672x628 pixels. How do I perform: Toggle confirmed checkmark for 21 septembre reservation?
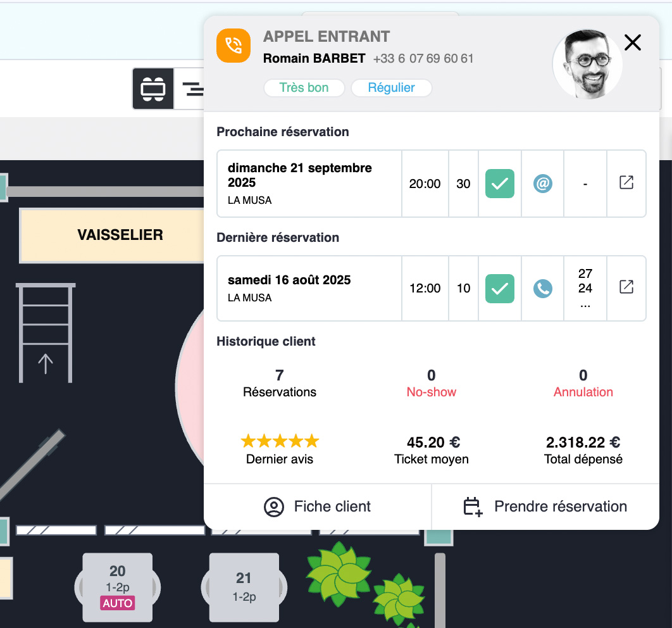point(499,184)
